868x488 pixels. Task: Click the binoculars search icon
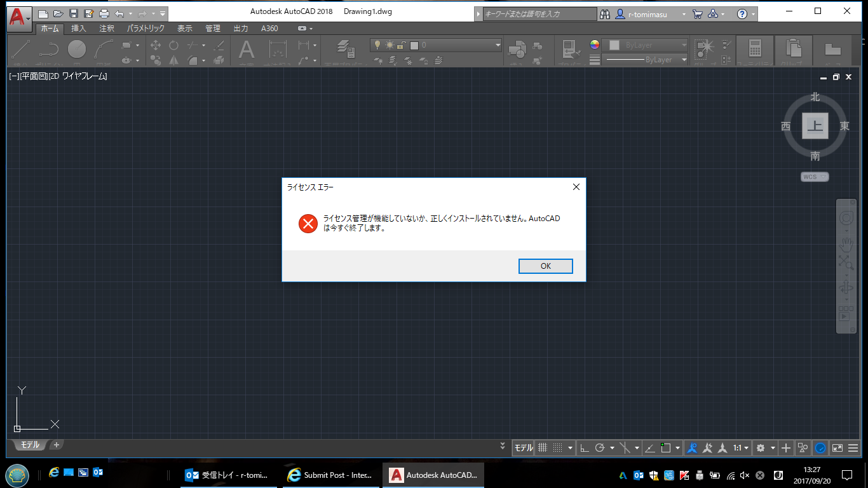coord(605,14)
